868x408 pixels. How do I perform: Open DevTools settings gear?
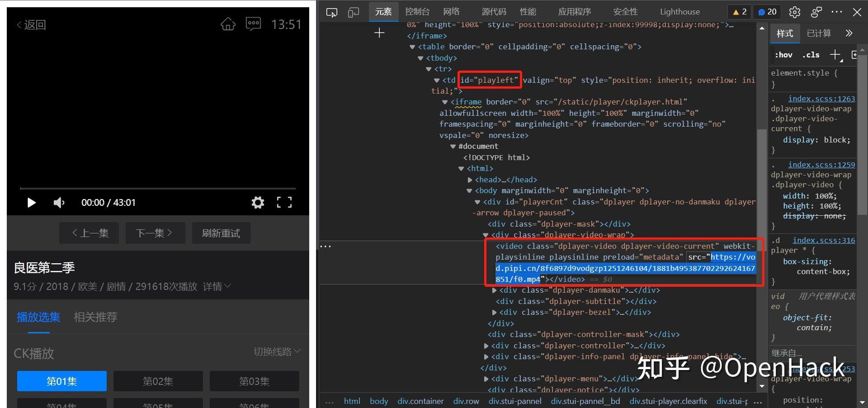tap(795, 12)
